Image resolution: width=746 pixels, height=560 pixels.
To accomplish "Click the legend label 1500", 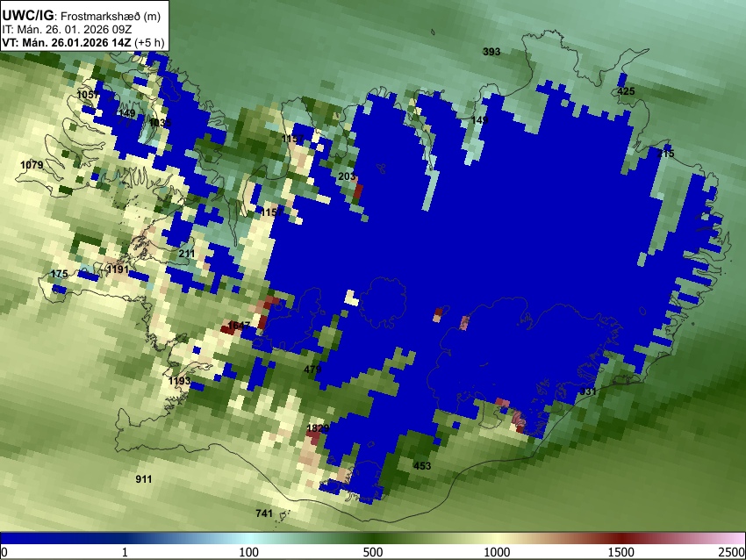I will [620, 552].
